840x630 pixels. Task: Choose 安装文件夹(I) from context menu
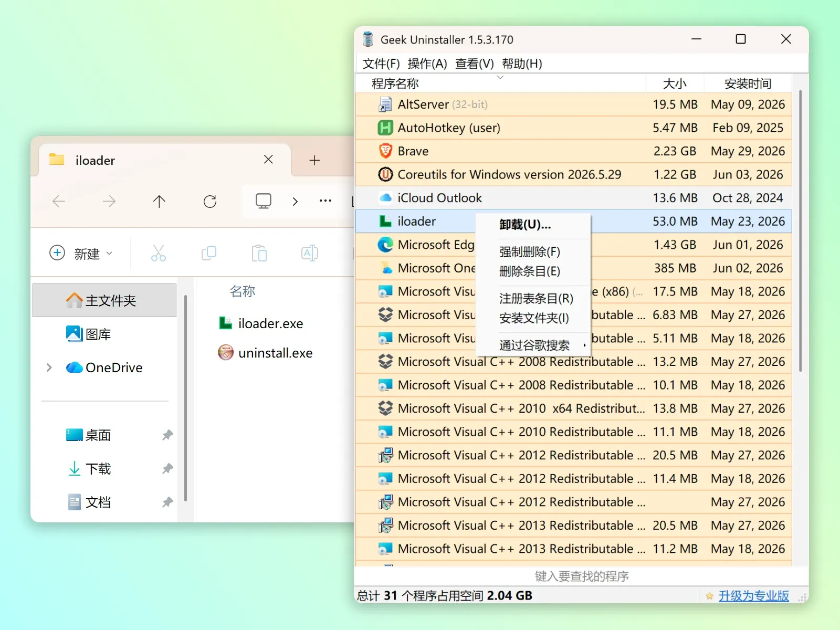(533, 318)
